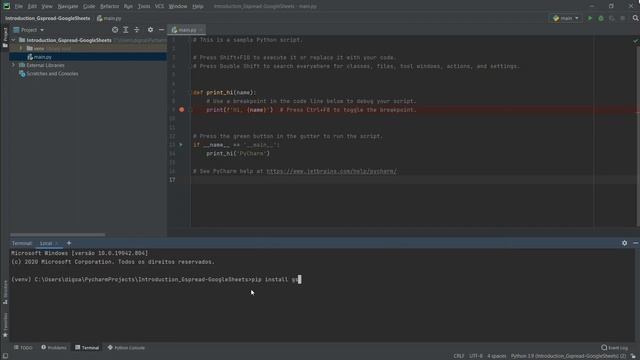This screenshot has width=640, height=360.
Task: Click def print_hi(name) code line
Action: 224,93
